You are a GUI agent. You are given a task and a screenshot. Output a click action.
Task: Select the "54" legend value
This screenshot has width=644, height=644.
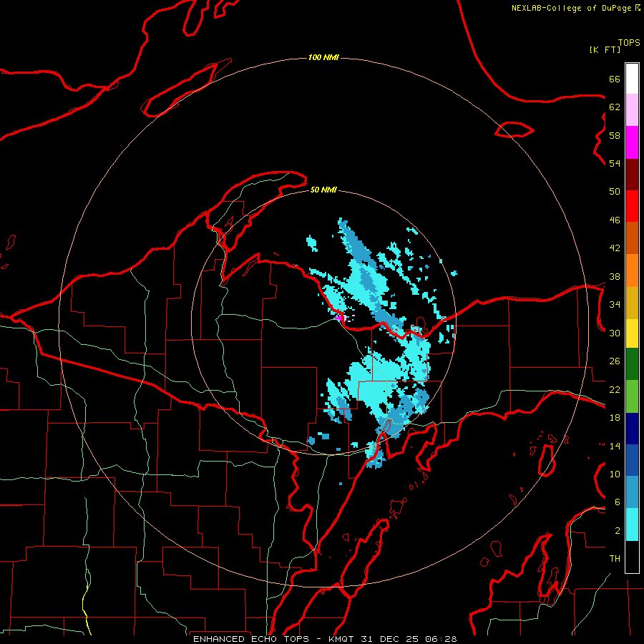click(x=615, y=163)
